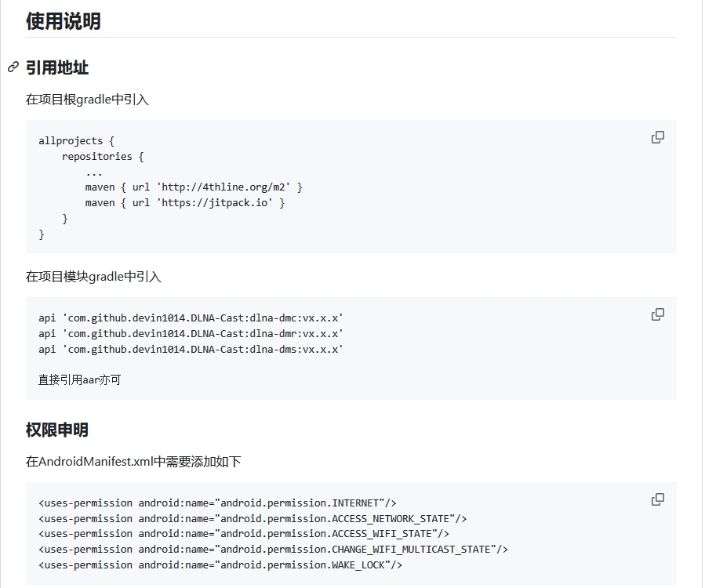The image size is (705, 588).
Task: Click the 直接引用aar亦可 text line
Action: [x=79, y=379]
